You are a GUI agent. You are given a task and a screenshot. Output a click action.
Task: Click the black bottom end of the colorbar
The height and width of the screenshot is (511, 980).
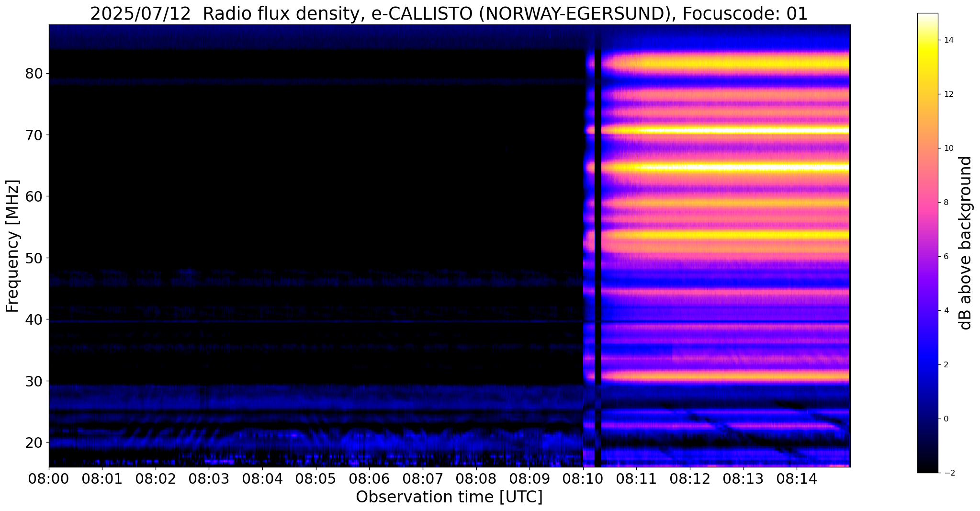pos(927,468)
